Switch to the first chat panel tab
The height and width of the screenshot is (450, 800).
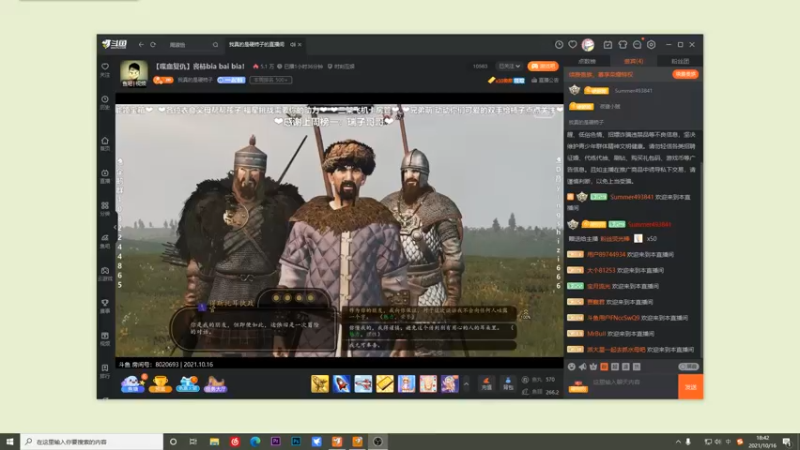tap(587, 61)
